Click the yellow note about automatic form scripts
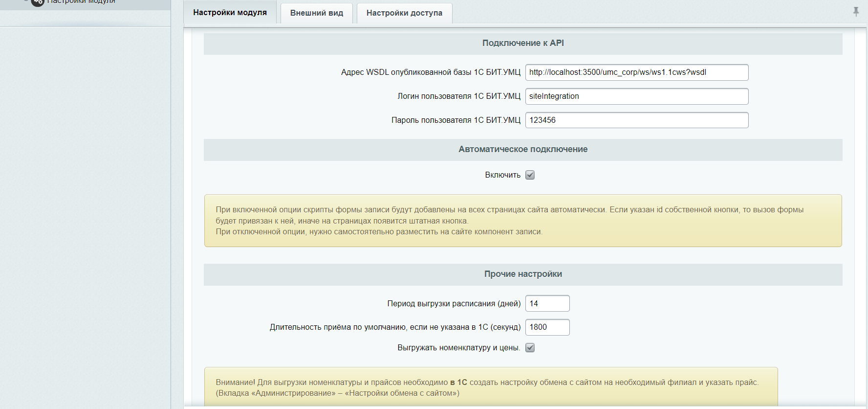The height and width of the screenshot is (409, 868). click(x=522, y=221)
